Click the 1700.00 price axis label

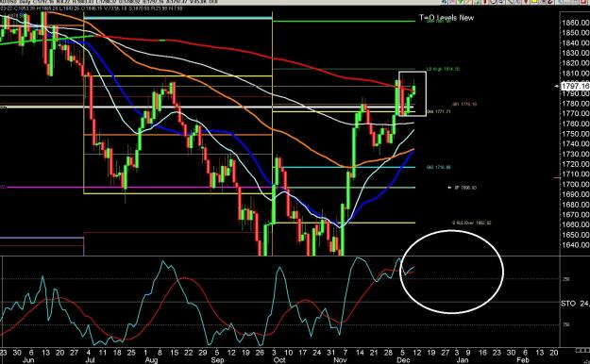click(575, 185)
